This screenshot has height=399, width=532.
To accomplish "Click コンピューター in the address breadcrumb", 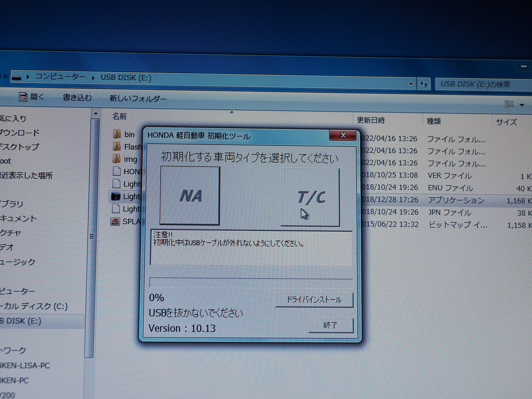I will click(60, 77).
